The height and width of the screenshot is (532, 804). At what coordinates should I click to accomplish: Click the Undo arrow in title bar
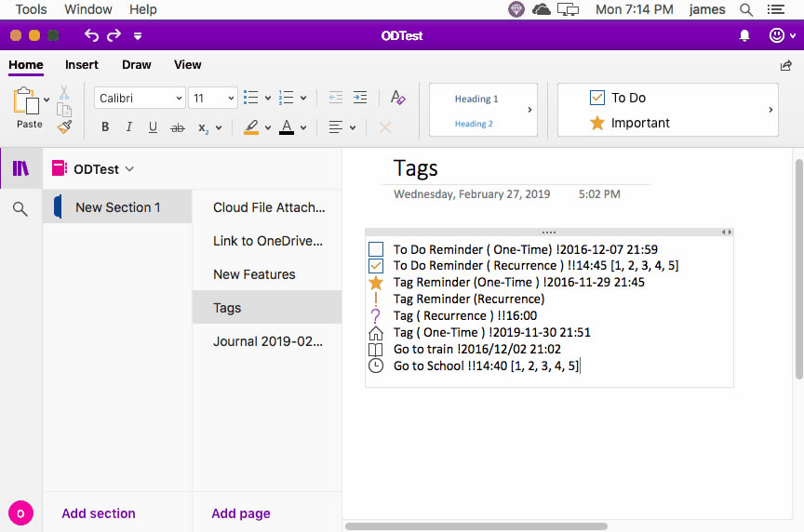pyautogui.click(x=91, y=35)
